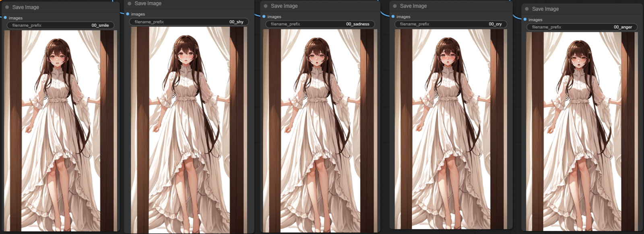
Task: Edit filename_prefix field containing 00_sadness
Action: [x=320, y=24]
